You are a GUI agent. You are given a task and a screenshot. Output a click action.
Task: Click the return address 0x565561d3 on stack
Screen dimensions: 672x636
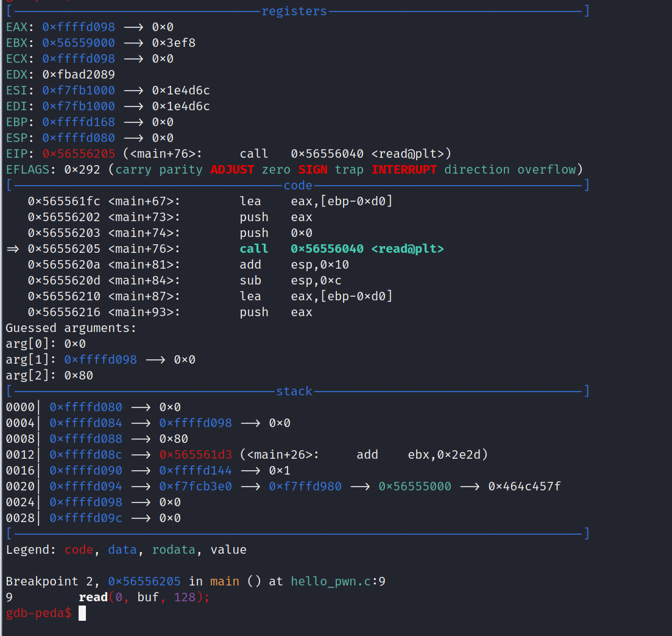(195, 454)
